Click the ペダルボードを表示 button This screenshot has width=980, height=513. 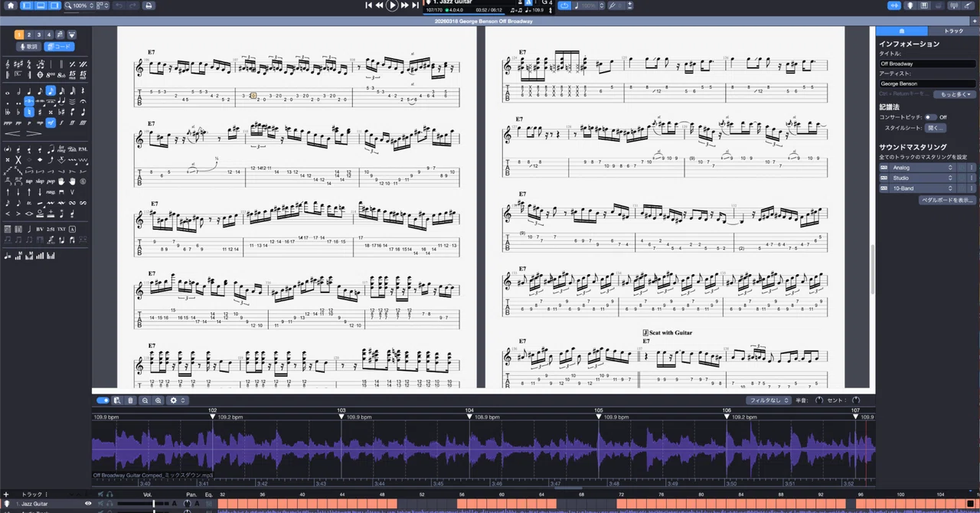coord(947,200)
